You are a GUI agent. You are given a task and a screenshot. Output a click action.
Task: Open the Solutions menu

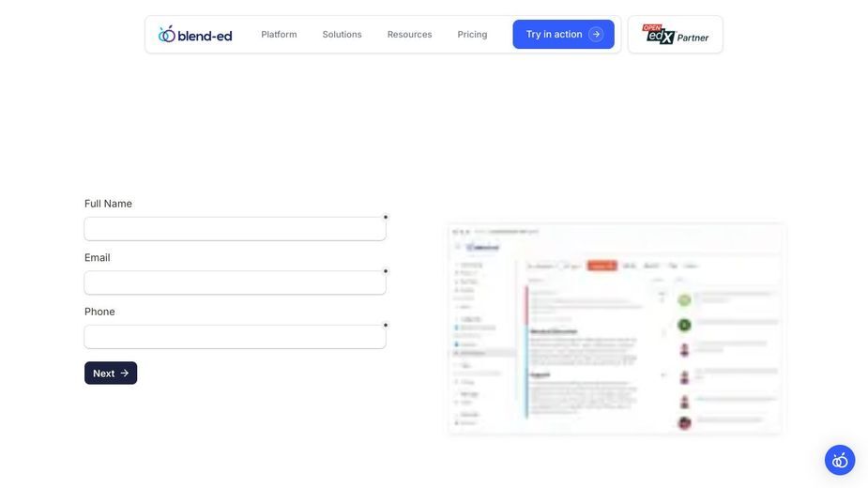coord(343,35)
